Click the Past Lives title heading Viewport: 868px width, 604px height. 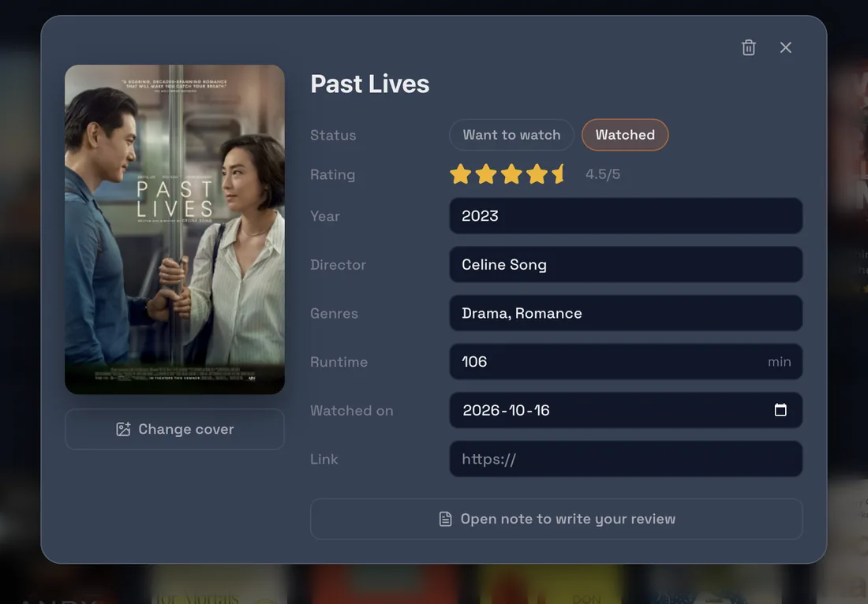tap(370, 84)
